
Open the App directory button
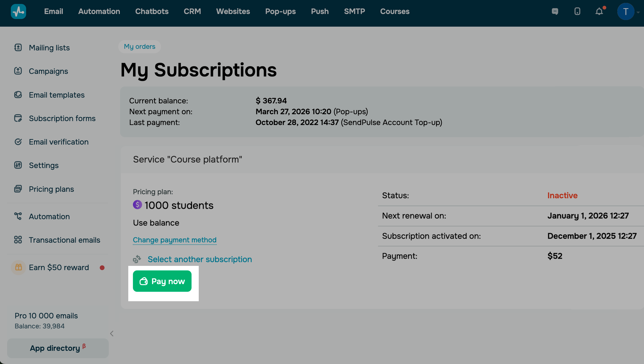point(58,348)
